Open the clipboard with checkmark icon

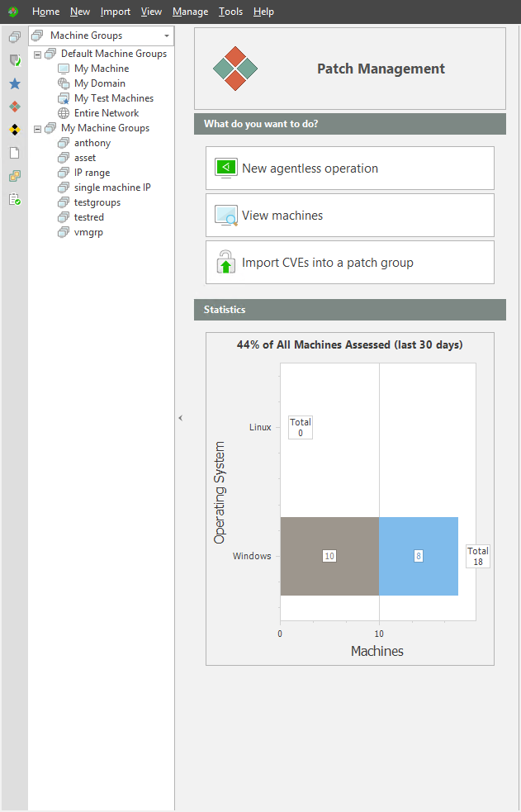(14, 199)
